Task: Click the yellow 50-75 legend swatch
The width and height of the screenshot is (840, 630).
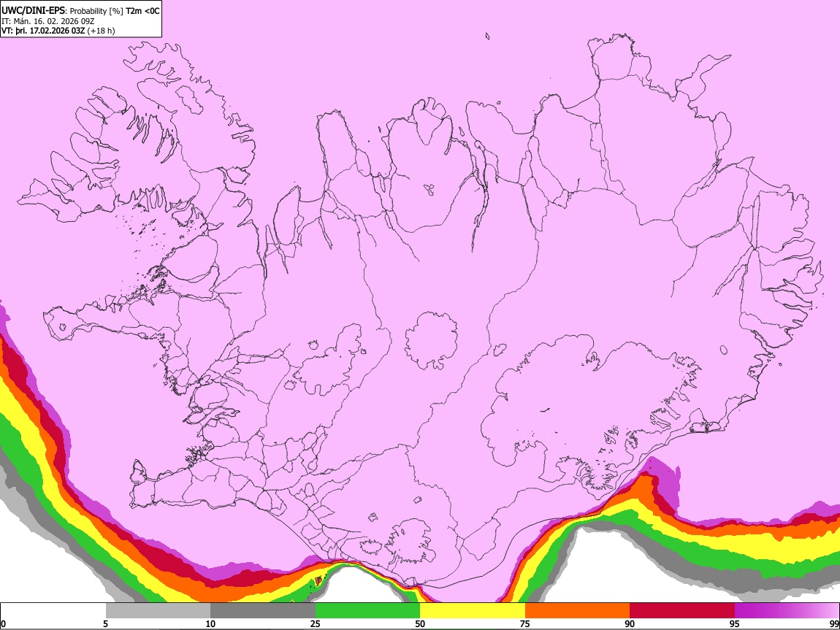Action: [x=473, y=610]
